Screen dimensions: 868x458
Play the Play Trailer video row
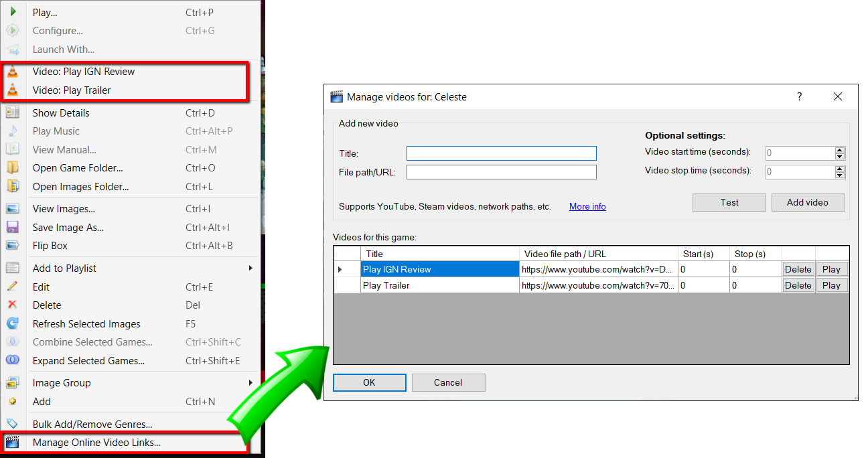[x=831, y=285]
